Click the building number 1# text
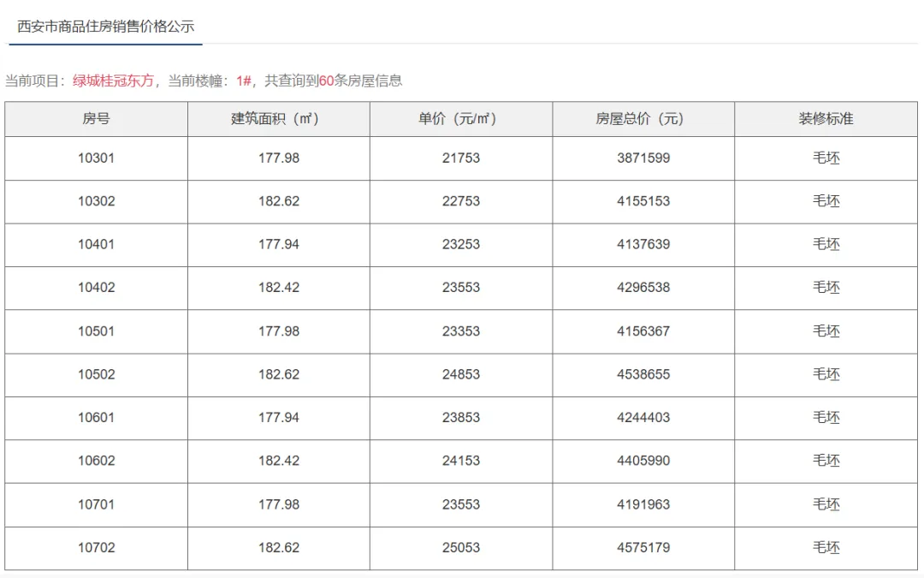 point(244,80)
